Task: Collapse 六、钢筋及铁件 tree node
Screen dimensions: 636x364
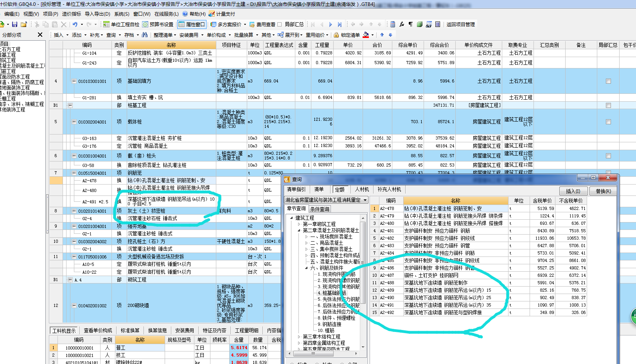Action: coord(306,268)
